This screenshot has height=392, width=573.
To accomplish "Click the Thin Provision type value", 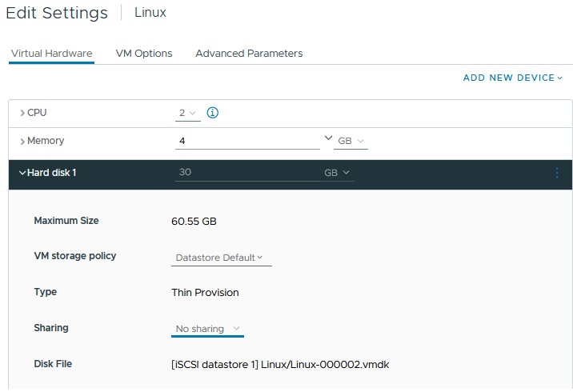I will [205, 293].
